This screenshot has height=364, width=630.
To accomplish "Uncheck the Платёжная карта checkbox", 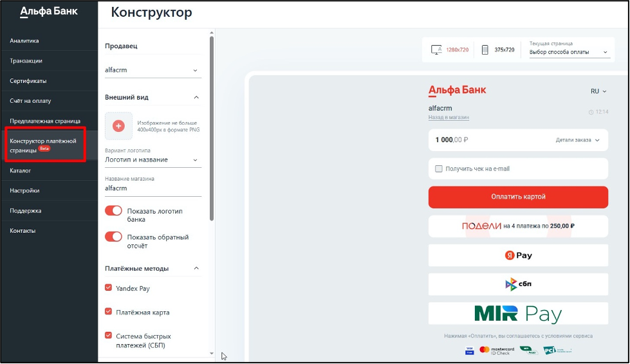I will [108, 311].
